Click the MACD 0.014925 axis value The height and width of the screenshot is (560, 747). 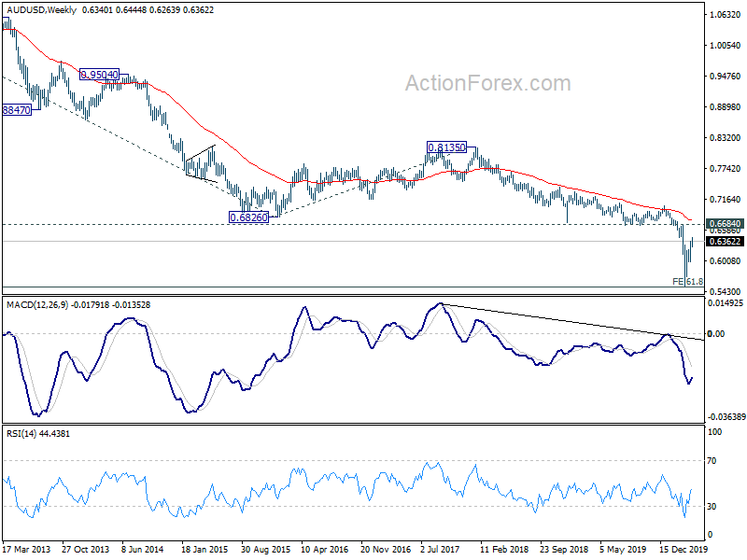pos(726,302)
